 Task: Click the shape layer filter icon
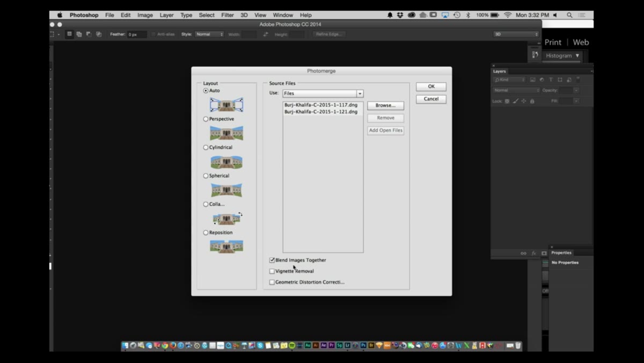[560, 79]
